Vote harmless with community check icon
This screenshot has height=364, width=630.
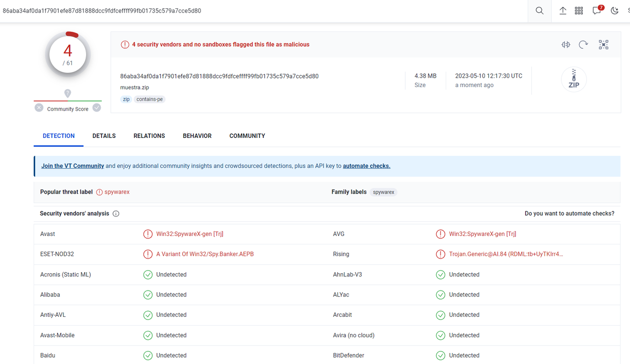point(97,108)
